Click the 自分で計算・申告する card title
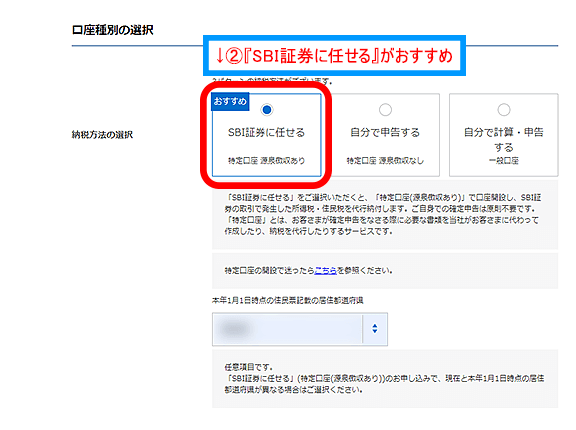Image resolution: width=576 pixels, height=430 pixels. (x=504, y=140)
